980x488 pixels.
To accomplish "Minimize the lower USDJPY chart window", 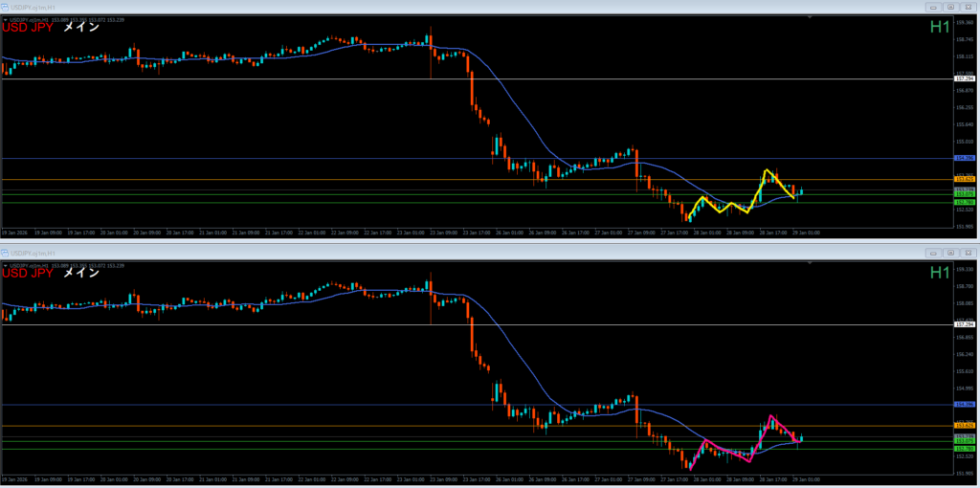I will coord(935,253).
